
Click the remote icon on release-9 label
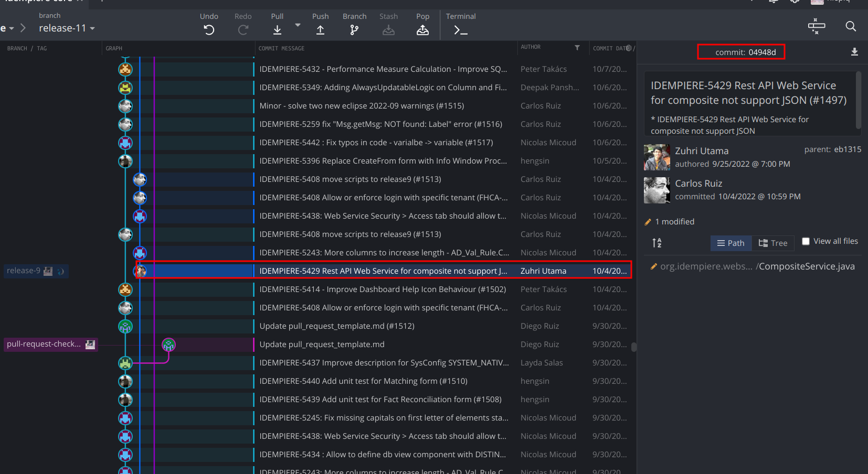pos(61,271)
